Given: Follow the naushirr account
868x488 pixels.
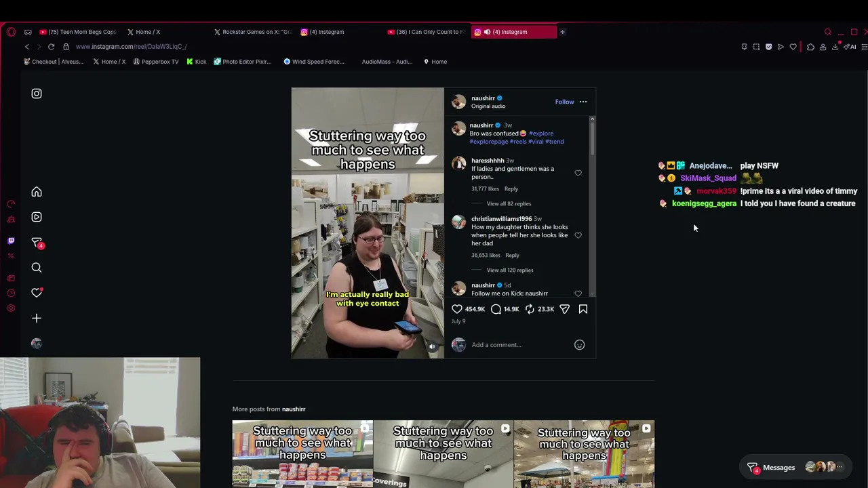Looking at the screenshot, I should click(x=564, y=102).
